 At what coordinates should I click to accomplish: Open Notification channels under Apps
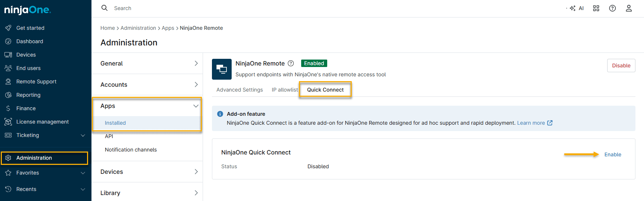click(131, 150)
